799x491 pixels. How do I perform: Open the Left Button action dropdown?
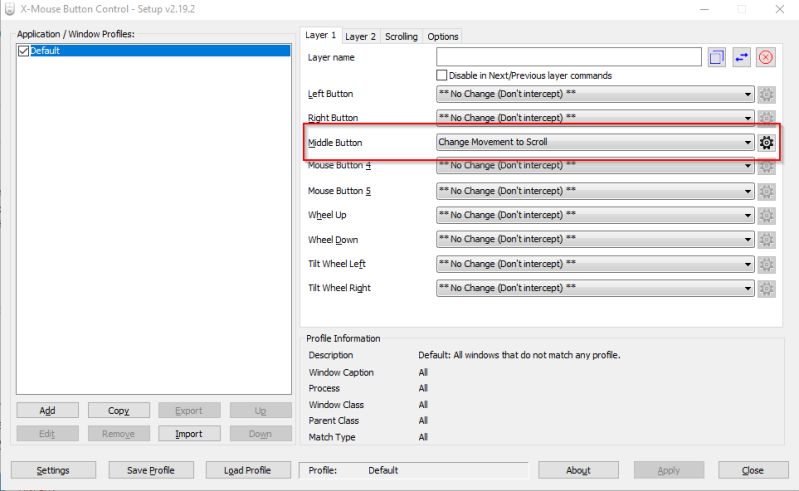pyautogui.click(x=595, y=94)
